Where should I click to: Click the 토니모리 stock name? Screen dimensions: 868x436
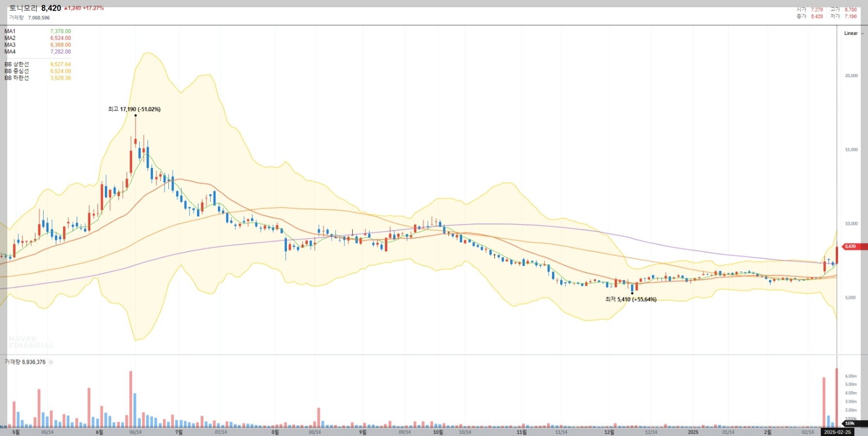(x=23, y=8)
